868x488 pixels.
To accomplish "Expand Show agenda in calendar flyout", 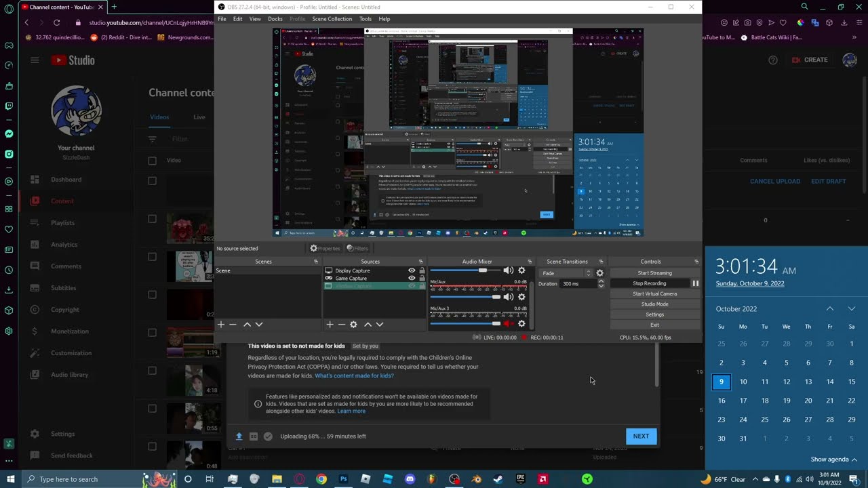I will pos(834,460).
